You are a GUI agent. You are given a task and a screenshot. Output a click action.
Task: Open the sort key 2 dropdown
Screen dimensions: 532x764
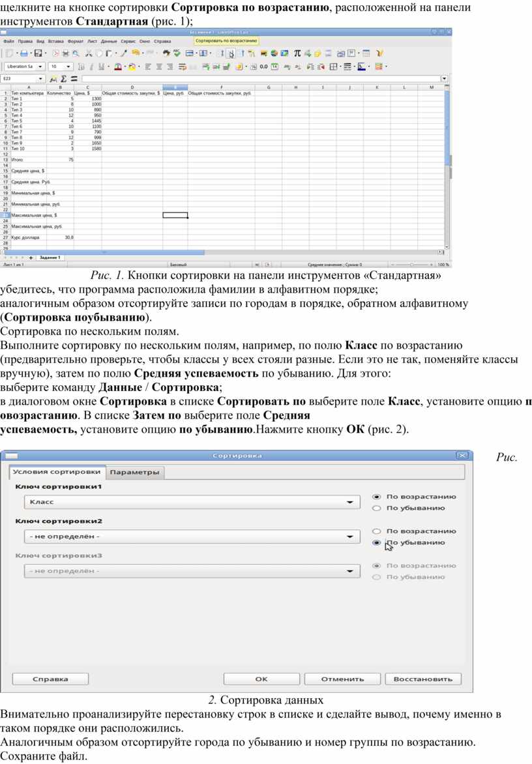pos(192,536)
